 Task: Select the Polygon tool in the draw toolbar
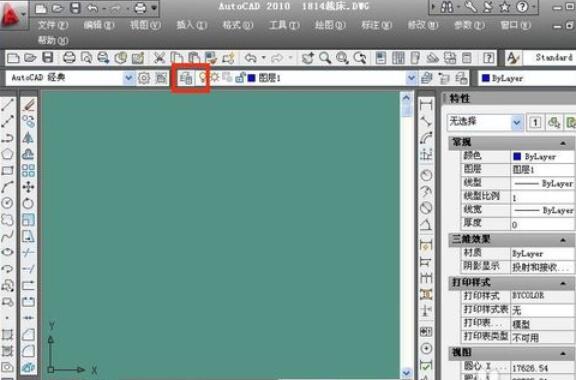[8, 154]
